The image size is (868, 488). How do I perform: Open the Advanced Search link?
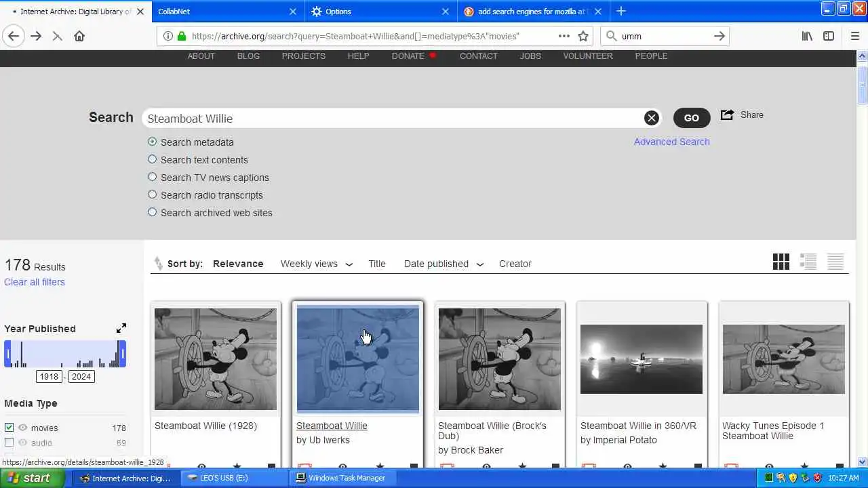pos(672,142)
